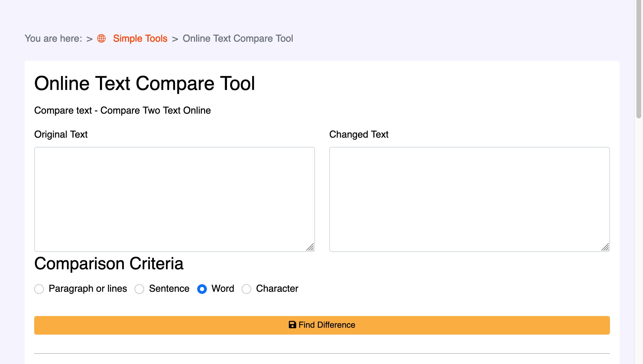This screenshot has height=364, width=643.
Task: Click the 'Compare text - Compare Two Text Online' subtitle
Action: (x=122, y=110)
